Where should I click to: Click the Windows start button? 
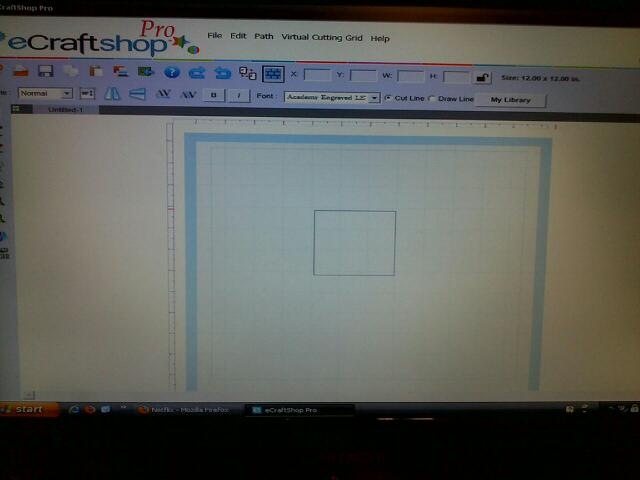click(29, 409)
